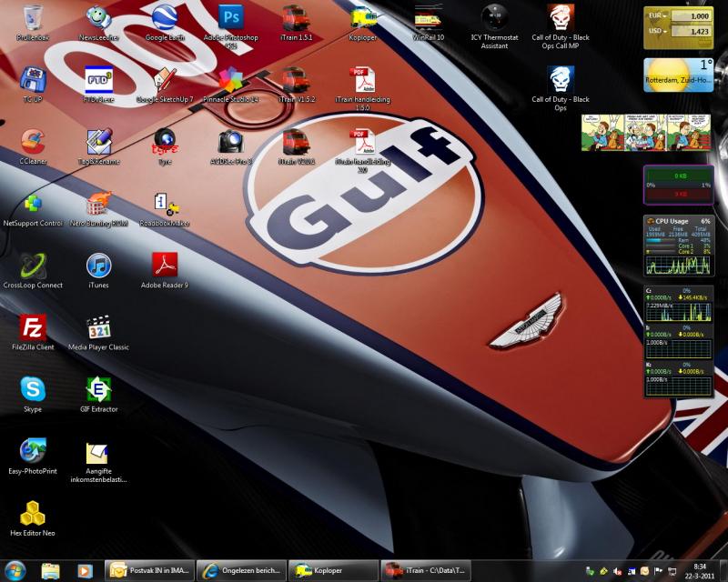The height and width of the screenshot is (582, 728).
Task: Open the FTD desktop shortcut
Action: click(x=98, y=84)
